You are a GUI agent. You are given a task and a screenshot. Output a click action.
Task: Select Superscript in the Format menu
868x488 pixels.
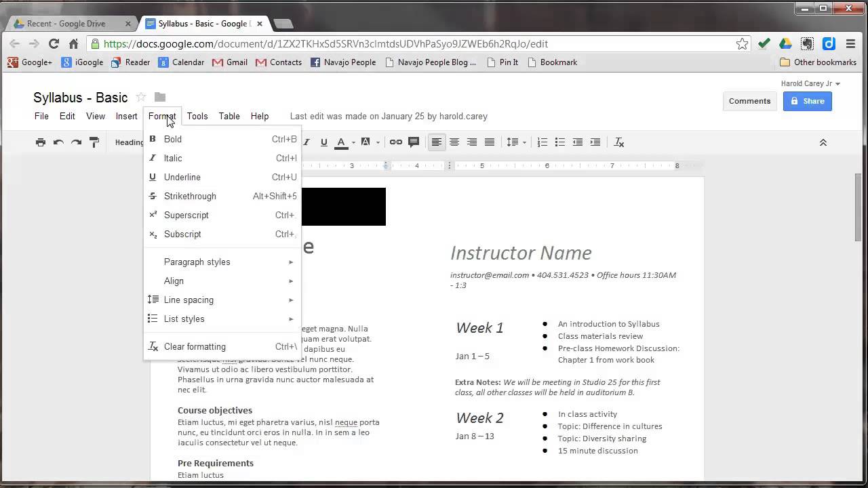[222, 215]
